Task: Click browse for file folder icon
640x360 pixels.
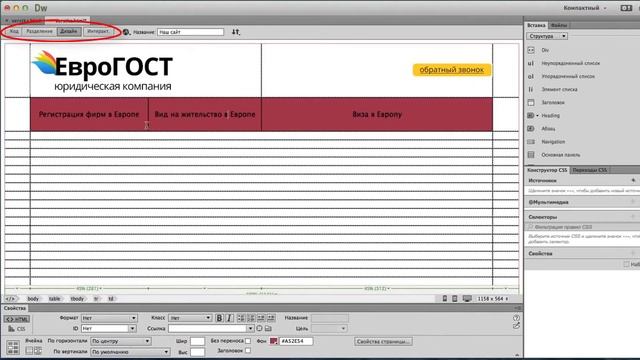Action: 268,329
